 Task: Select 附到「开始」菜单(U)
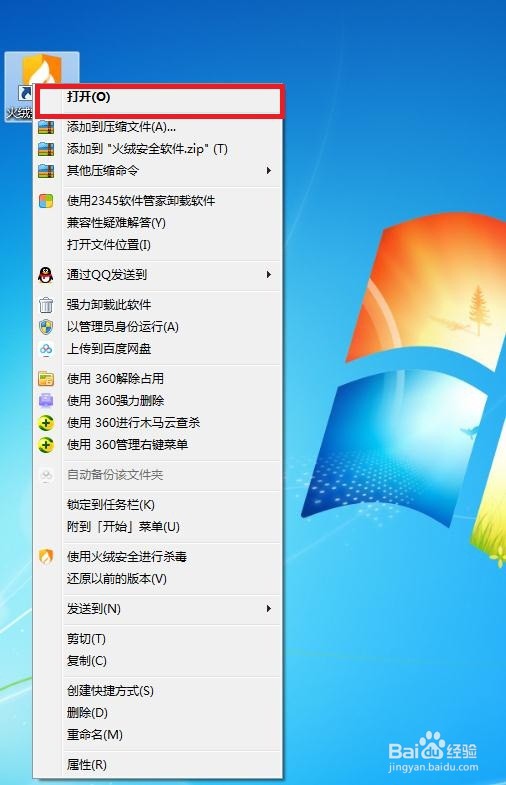click(158, 527)
